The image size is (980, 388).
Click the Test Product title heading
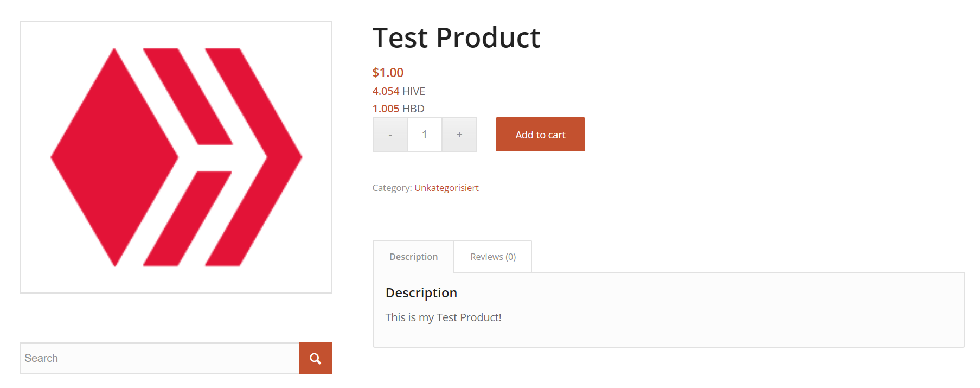pyautogui.click(x=456, y=37)
